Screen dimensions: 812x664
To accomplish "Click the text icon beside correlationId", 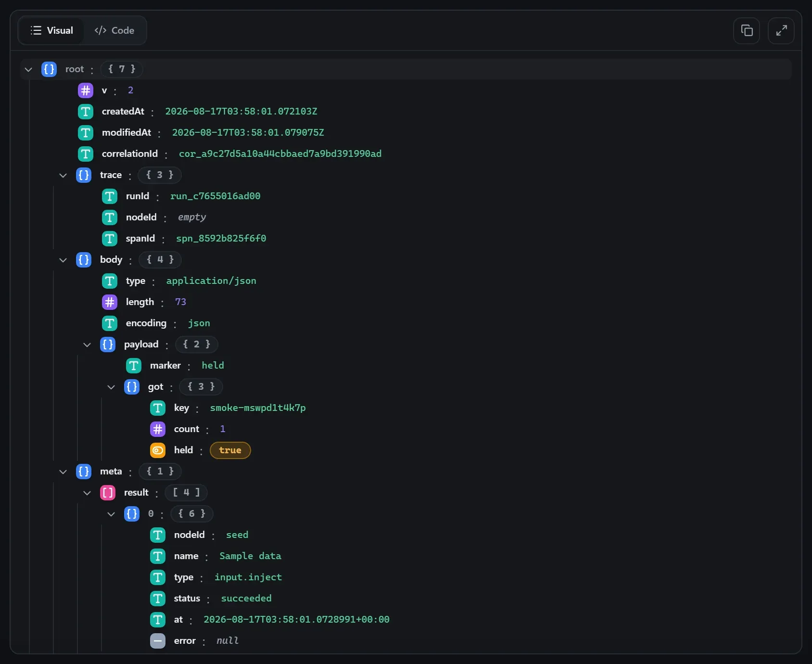I will click(x=86, y=154).
